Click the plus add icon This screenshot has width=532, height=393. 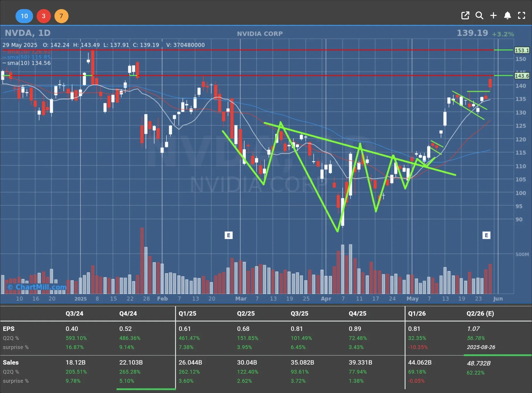pos(493,16)
